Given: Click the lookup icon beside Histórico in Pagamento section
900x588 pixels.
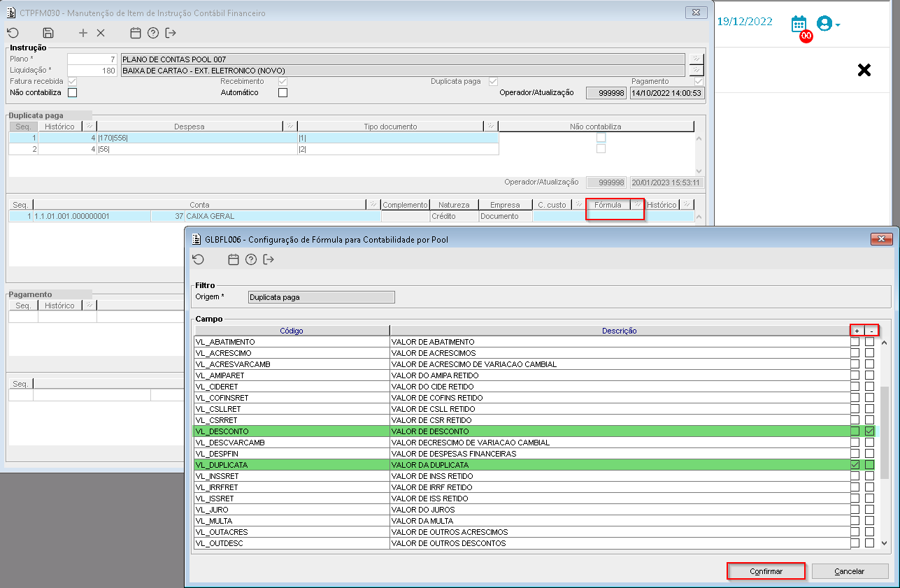Looking at the screenshot, I should (88, 306).
